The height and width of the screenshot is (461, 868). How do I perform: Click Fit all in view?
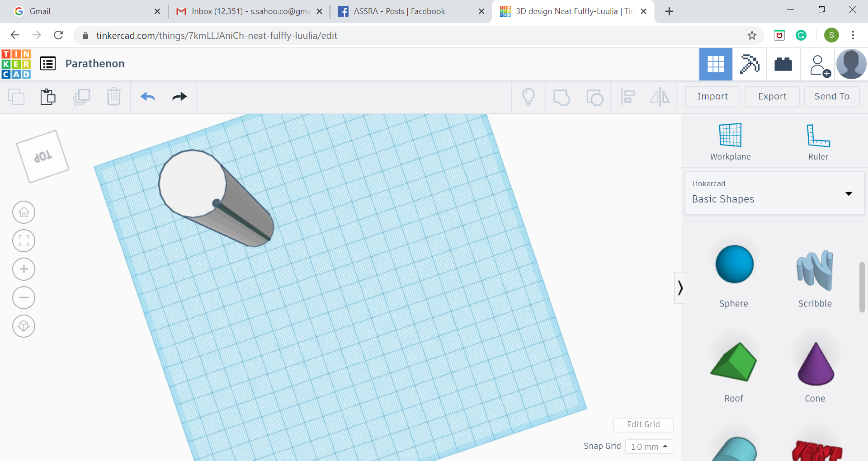(x=24, y=240)
